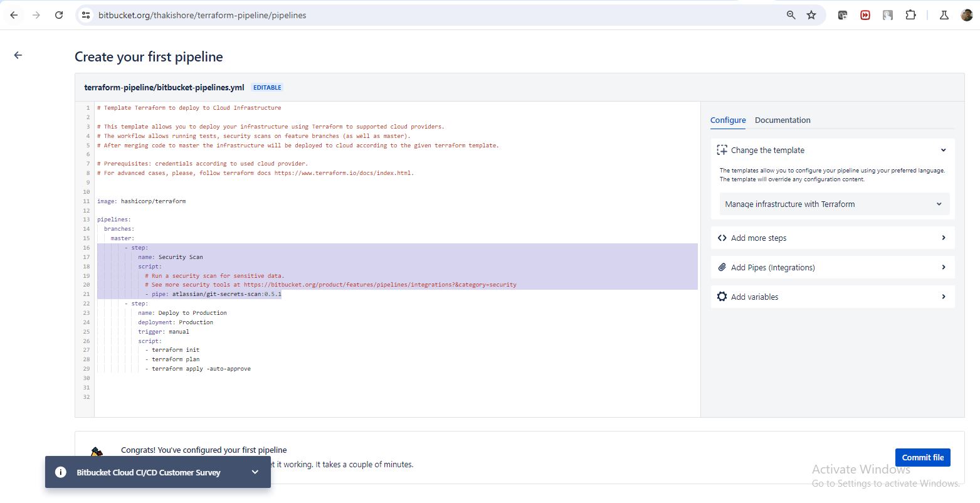Select the Configure tab
The image size is (980, 503).
727,120
